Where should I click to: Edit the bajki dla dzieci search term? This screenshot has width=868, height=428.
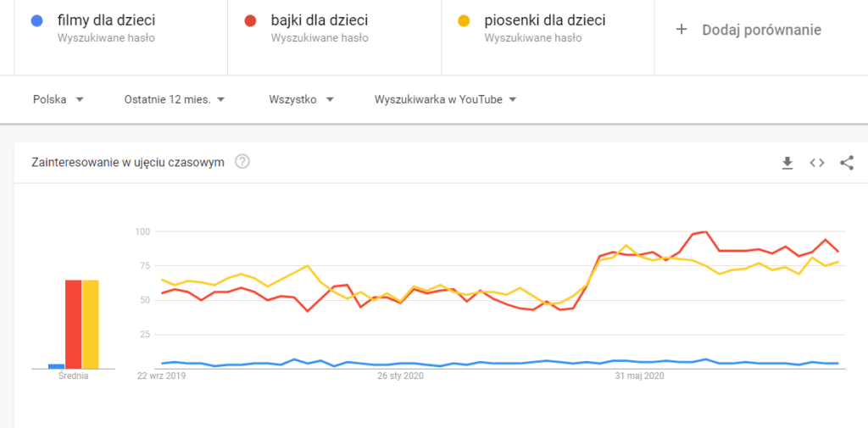click(x=320, y=19)
